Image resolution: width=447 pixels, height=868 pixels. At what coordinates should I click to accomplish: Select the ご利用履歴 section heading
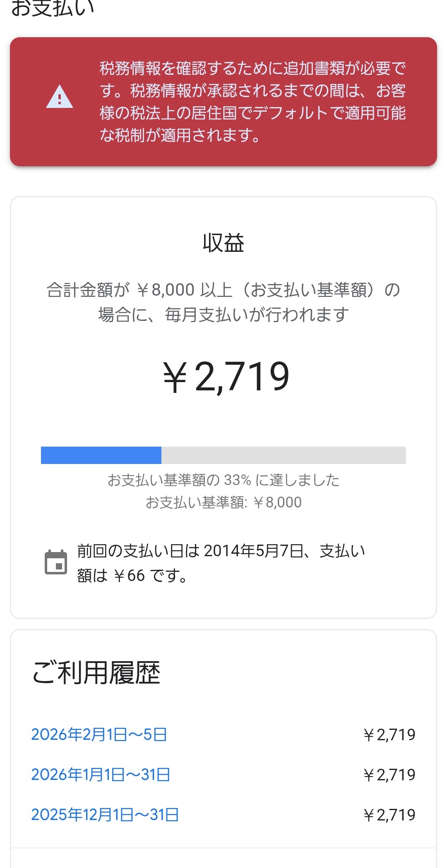96,673
